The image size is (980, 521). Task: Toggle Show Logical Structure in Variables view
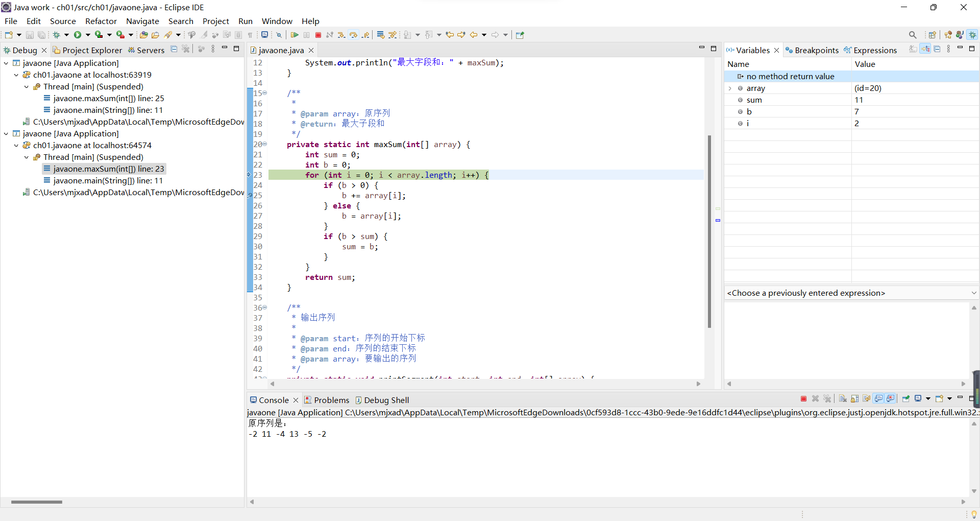pos(925,49)
